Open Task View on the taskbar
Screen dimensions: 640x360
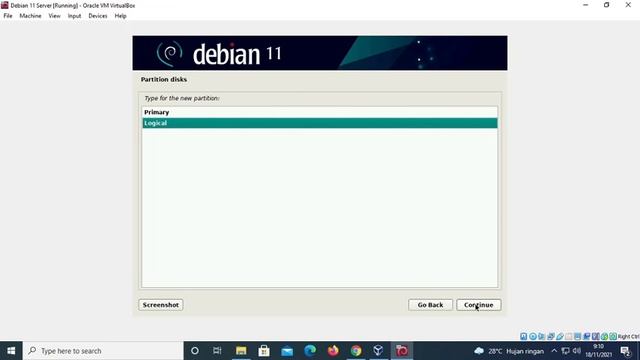coord(217,351)
